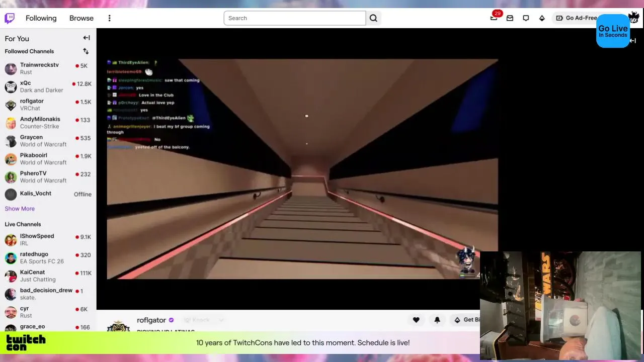This screenshot has width=644, height=362.
Task: Click the roflgator sidebar avatar icon
Action: 11,105
